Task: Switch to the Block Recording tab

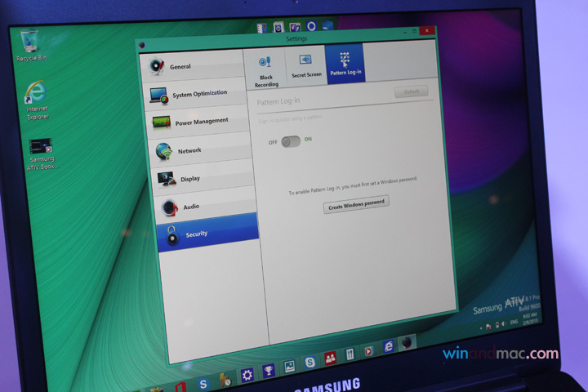Action: [x=266, y=72]
